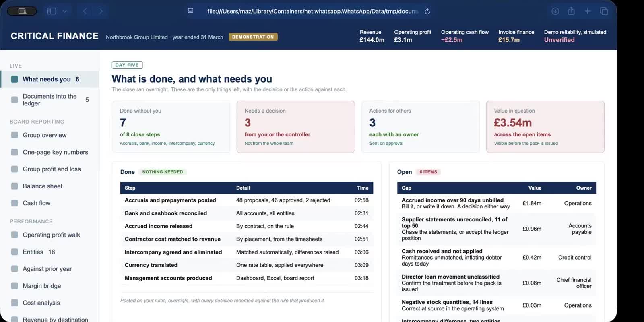The width and height of the screenshot is (644, 322).
Task: Open the downloads icon in Safari toolbar
Action: pos(555,11)
